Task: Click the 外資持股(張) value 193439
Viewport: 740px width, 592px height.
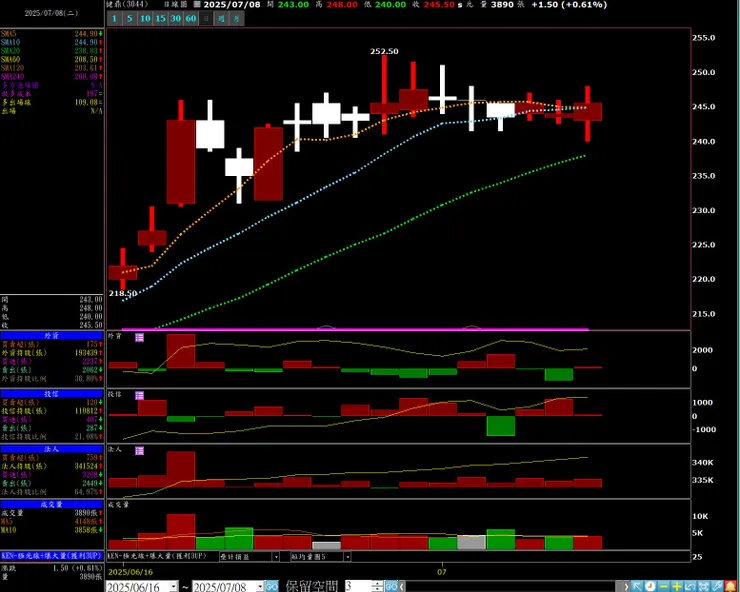Action: pos(86,353)
